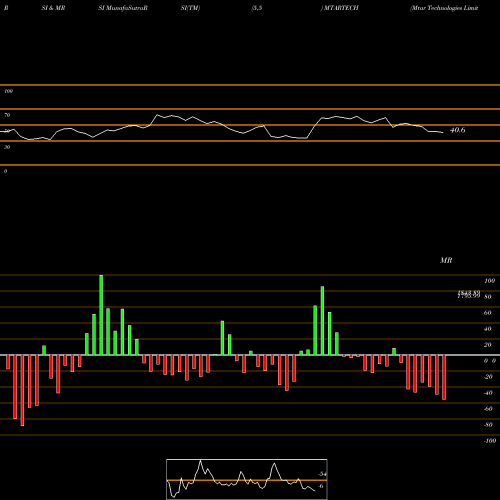The width and height of the screenshot is (500, 500).
Task: Click the MR label above the histogram
Action: click(x=446, y=260)
